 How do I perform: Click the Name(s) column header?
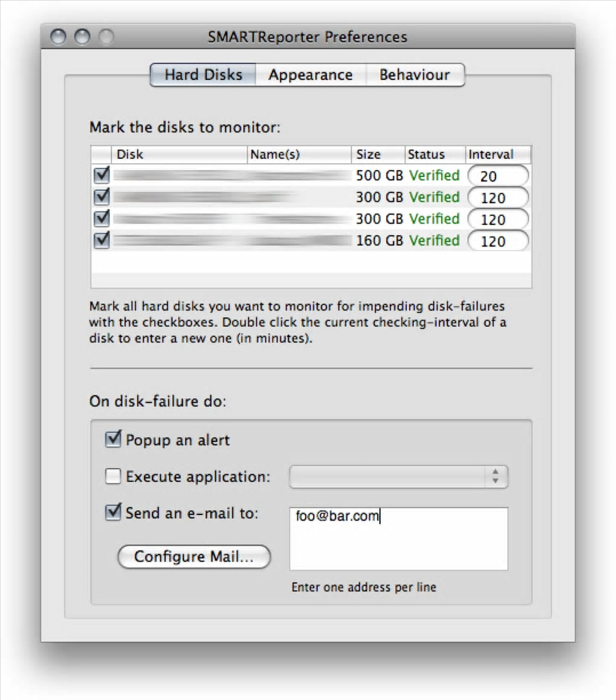(299, 154)
